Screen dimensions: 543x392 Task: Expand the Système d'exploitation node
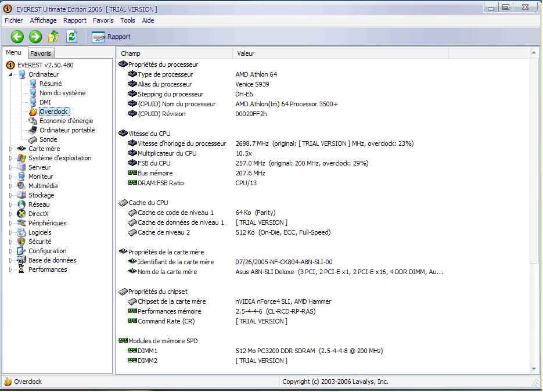(x=10, y=159)
